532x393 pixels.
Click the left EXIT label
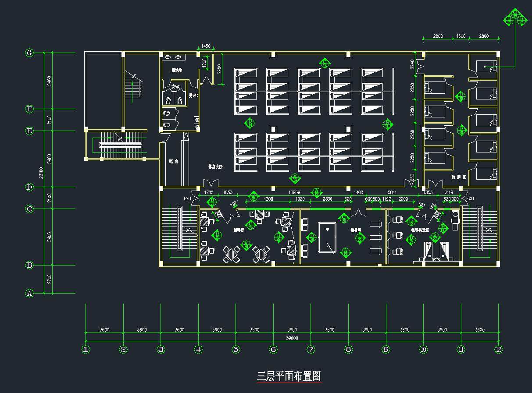click(x=188, y=199)
